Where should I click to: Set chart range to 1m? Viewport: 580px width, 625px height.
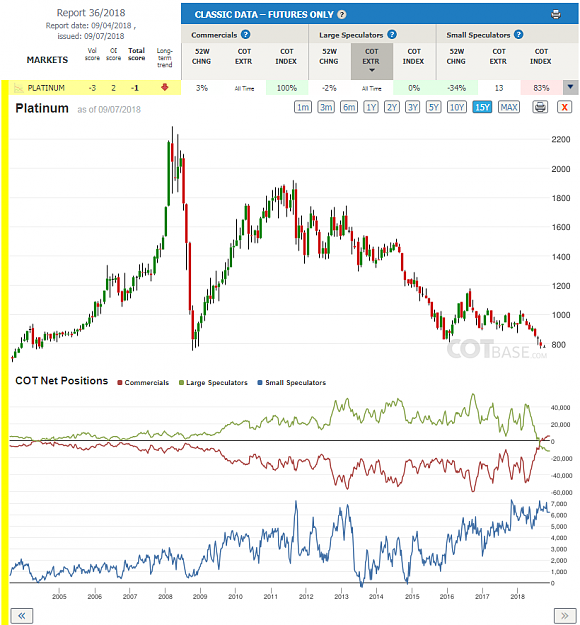pyautogui.click(x=303, y=107)
